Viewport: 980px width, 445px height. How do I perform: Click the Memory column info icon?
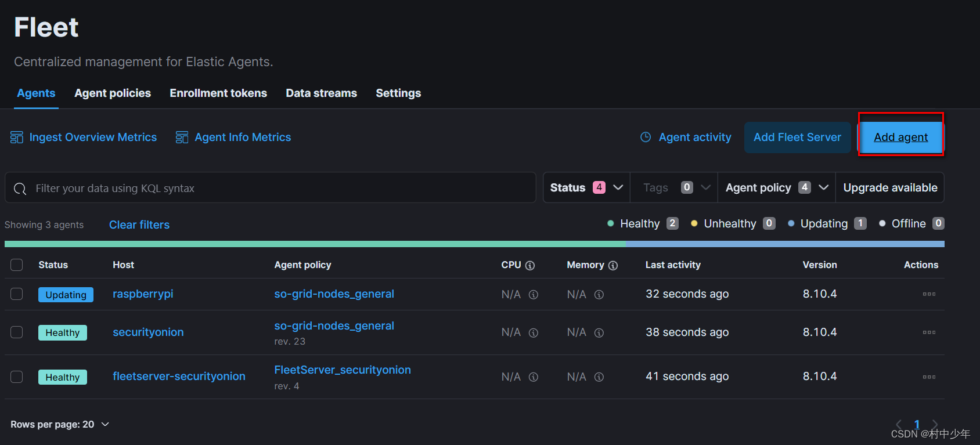point(613,265)
